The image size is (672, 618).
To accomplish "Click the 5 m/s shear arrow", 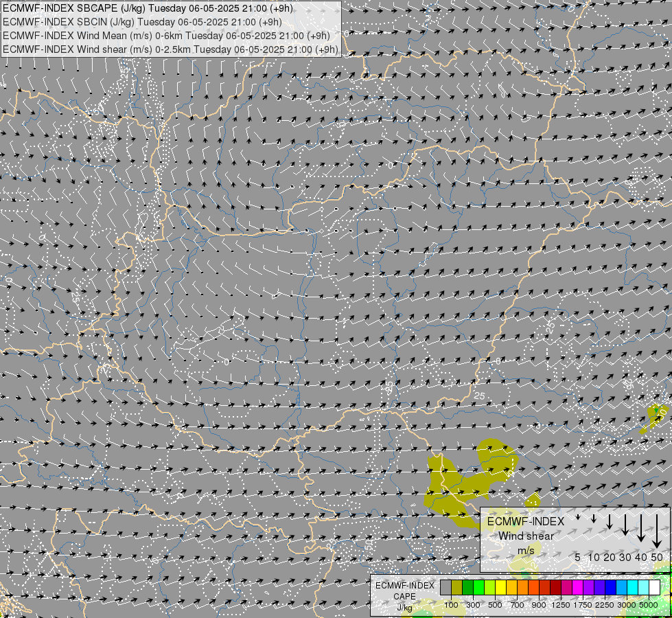I will (x=578, y=517).
